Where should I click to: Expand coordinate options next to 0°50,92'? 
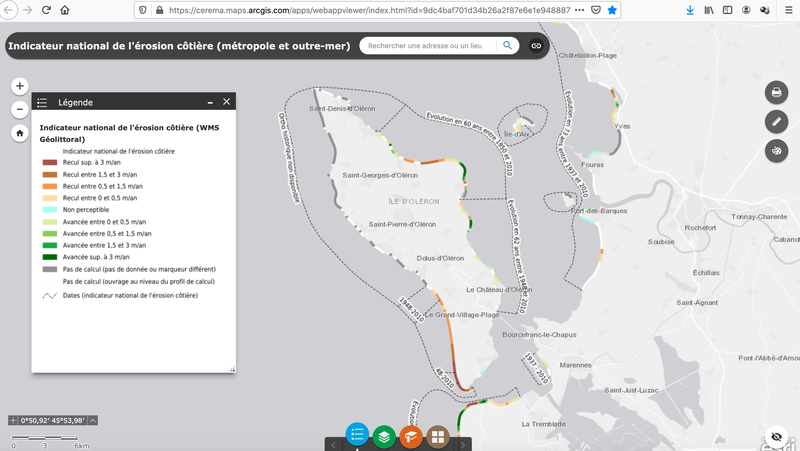tap(14, 420)
